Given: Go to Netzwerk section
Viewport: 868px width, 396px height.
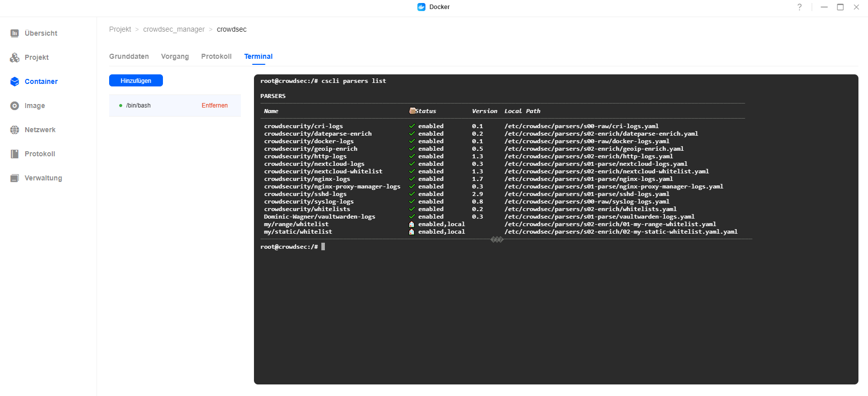Looking at the screenshot, I should (40, 130).
